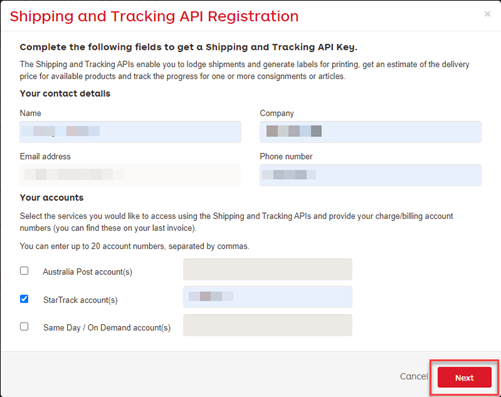Click the "Shipping and Tracking API Registration" title
The width and height of the screenshot is (501, 397).
pyautogui.click(x=154, y=16)
